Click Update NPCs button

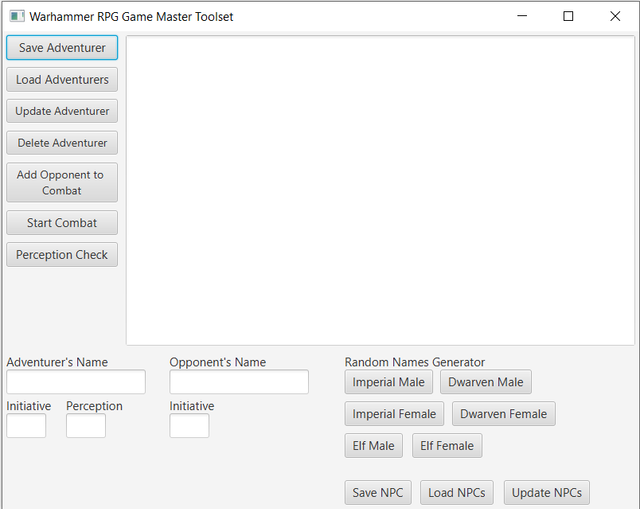point(547,493)
